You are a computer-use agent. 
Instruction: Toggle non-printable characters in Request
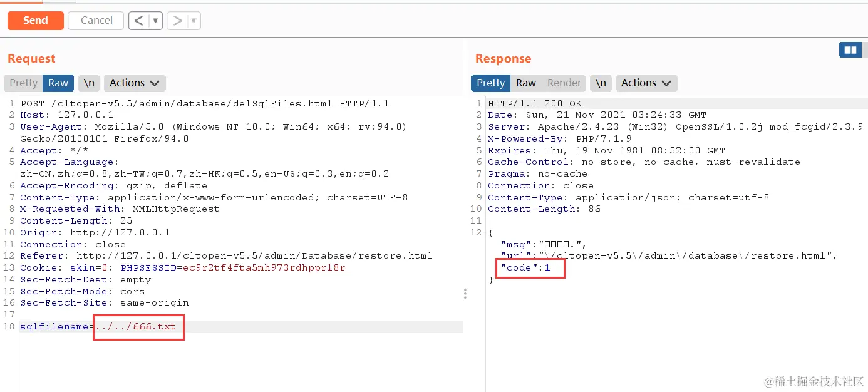point(89,83)
